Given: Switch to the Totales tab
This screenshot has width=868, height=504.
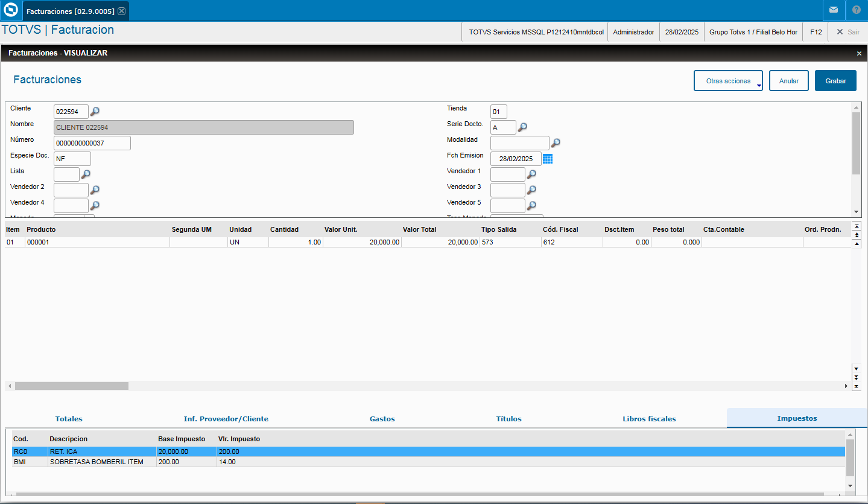Looking at the screenshot, I should click(69, 419).
